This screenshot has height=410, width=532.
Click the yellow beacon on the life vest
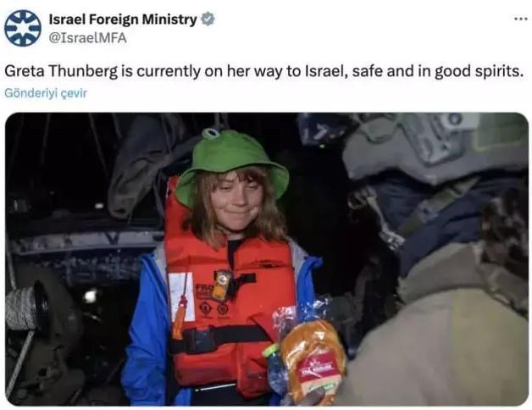(x=221, y=285)
